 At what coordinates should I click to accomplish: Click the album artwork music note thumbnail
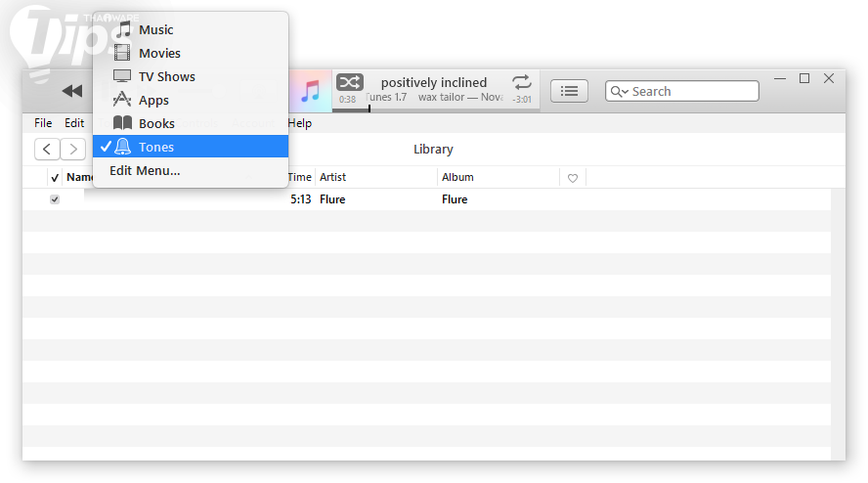(310, 91)
